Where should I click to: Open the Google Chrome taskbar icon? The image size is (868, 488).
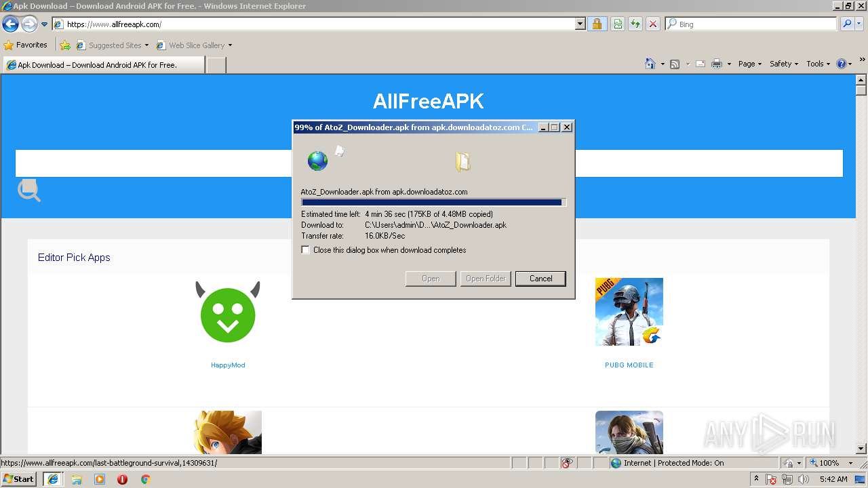pos(145,479)
